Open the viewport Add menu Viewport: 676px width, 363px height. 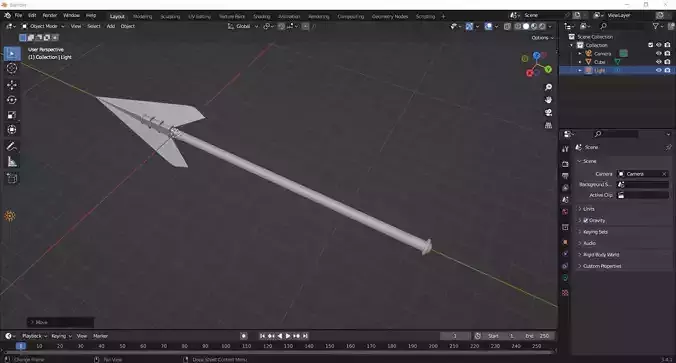coord(111,26)
